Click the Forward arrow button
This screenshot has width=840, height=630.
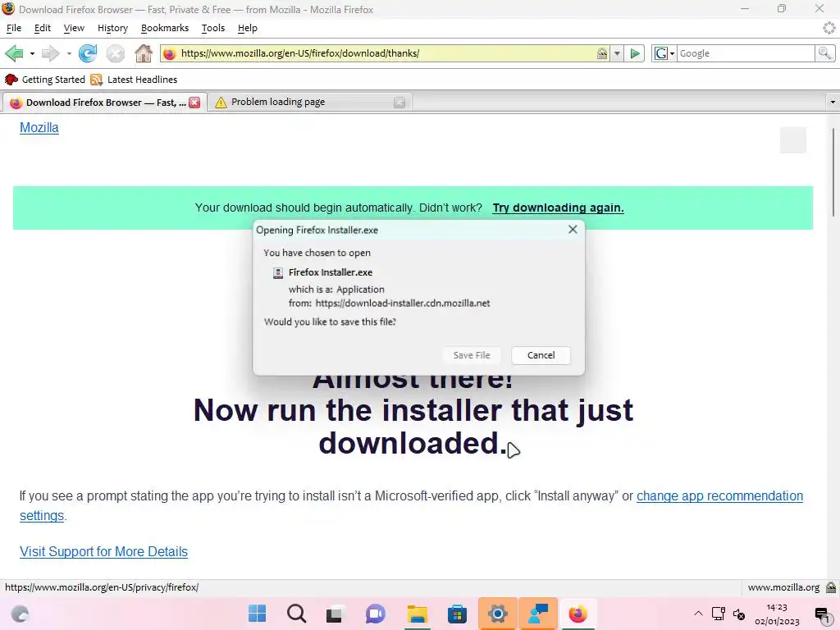click(50, 53)
